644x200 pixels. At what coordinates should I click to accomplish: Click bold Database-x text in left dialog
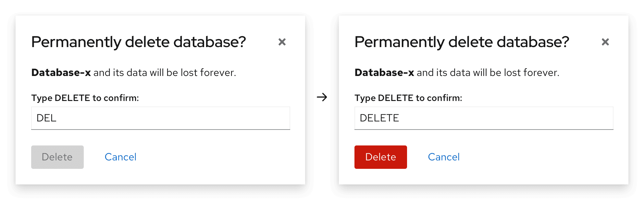pyautogui.click(x=61, y=72)
